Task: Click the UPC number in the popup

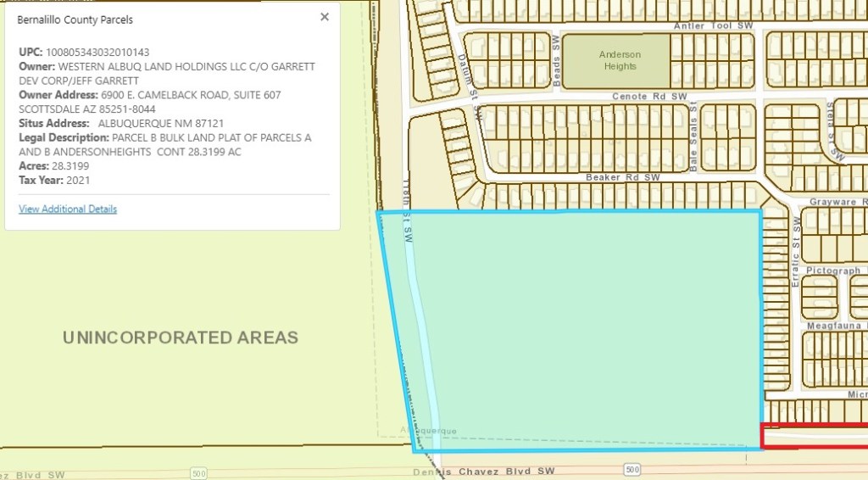Action: (x=97, y=53)
